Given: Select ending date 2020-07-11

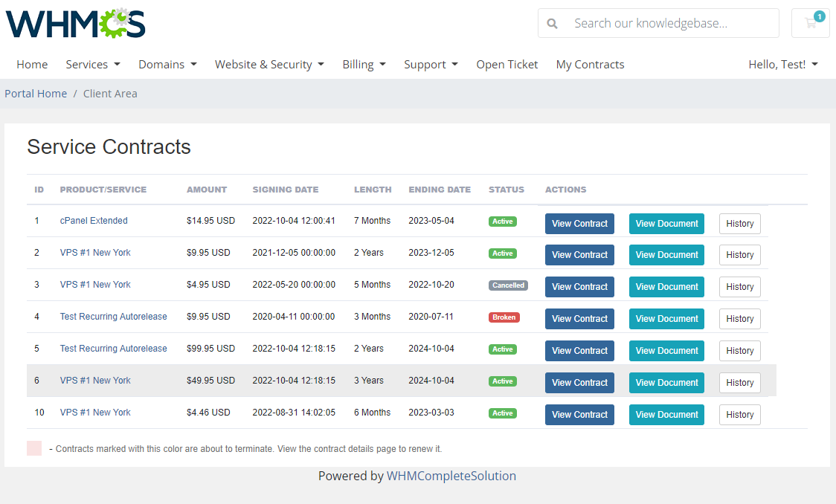Looking at the screenshot, I should (431, 317).
